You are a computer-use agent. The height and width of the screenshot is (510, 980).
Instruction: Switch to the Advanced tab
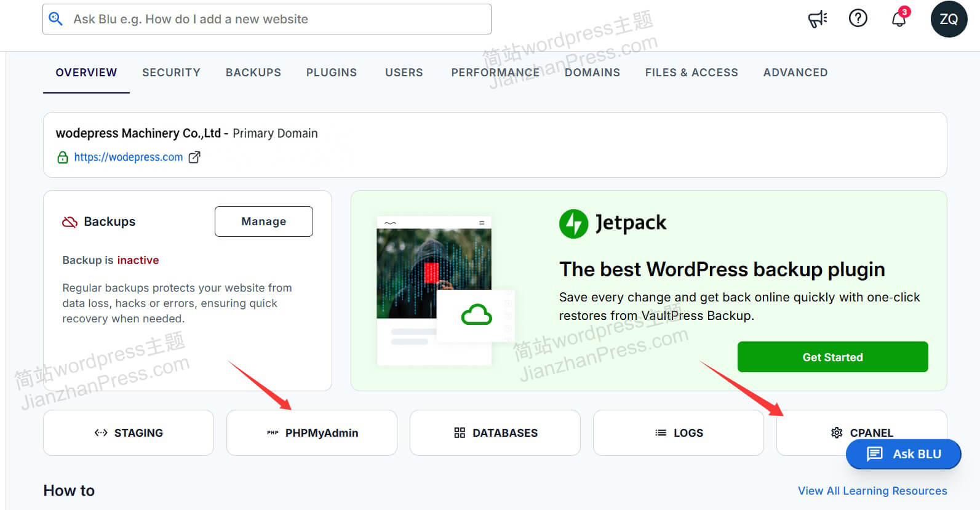795,73
